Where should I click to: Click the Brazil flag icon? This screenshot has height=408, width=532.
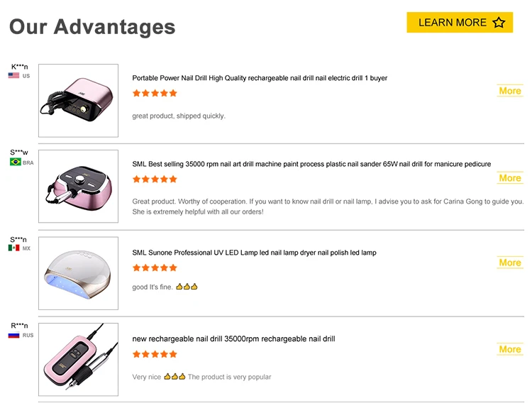coord(16,162)
